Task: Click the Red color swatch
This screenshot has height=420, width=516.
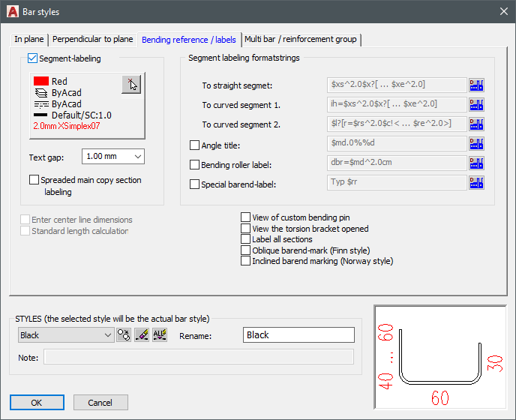Action: [x=41, y=81]
